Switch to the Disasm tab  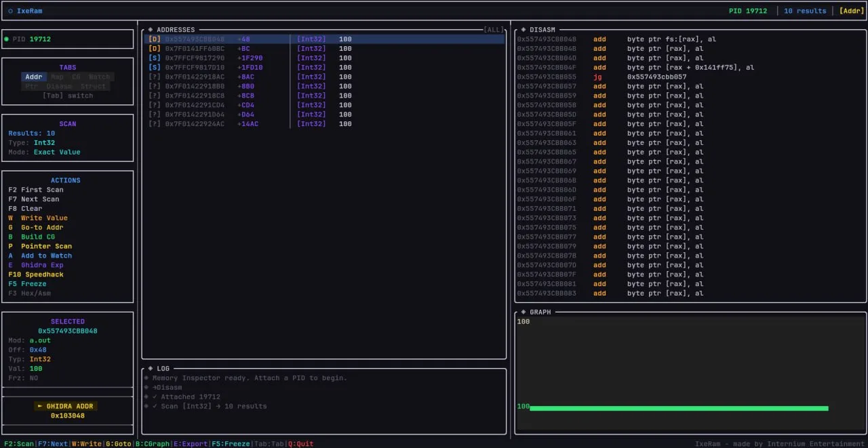59,87
